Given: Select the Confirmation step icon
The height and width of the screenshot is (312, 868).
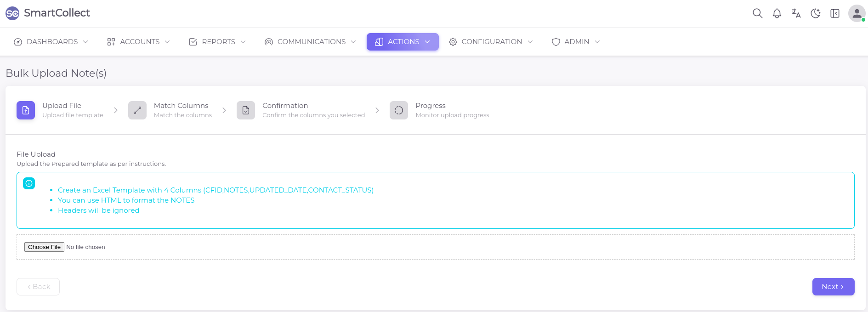Looking at the screenshot, I should [x=246, y=110].
